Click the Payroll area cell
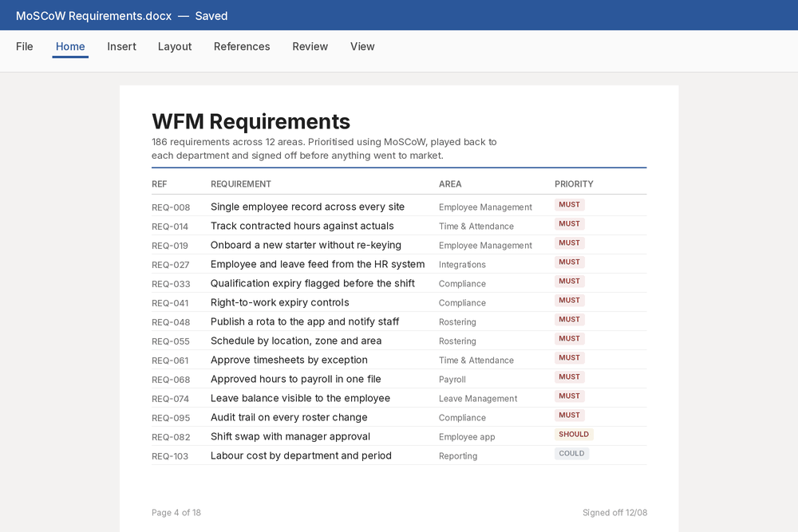Viewport: 798px width, 532px height. coord(452,380)
